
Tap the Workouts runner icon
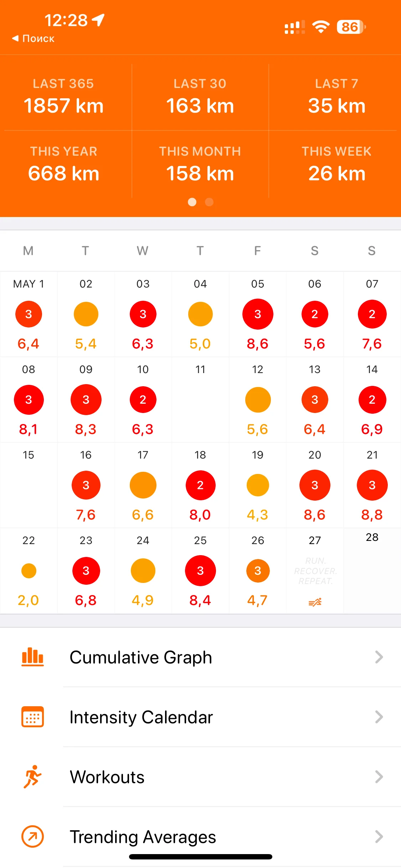pos(32,777)
